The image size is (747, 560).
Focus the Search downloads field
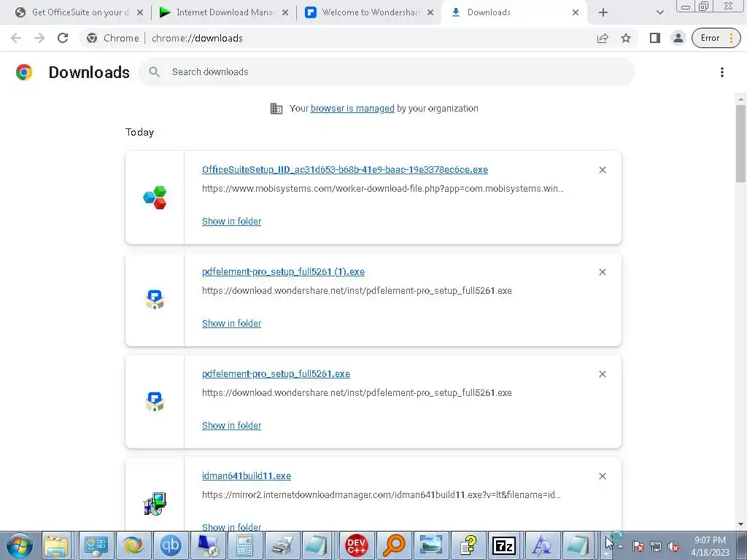coord(387,72)
